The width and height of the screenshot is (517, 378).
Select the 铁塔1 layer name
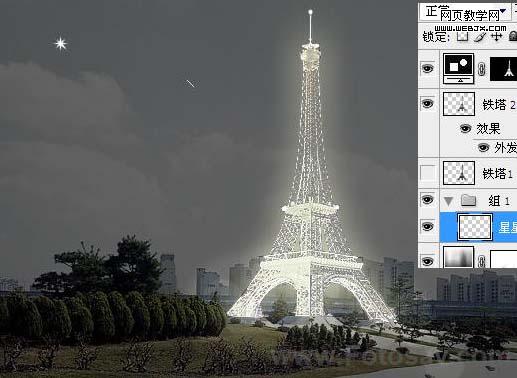497,174
